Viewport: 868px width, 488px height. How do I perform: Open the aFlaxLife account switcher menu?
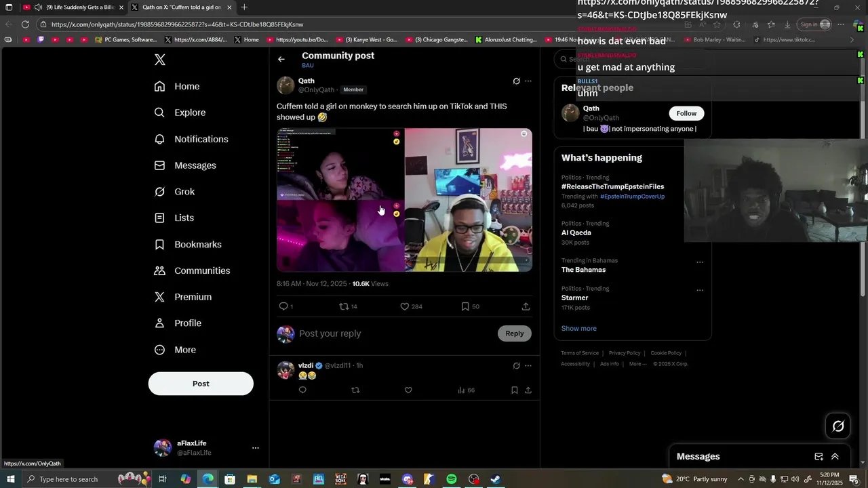(206, 448)
